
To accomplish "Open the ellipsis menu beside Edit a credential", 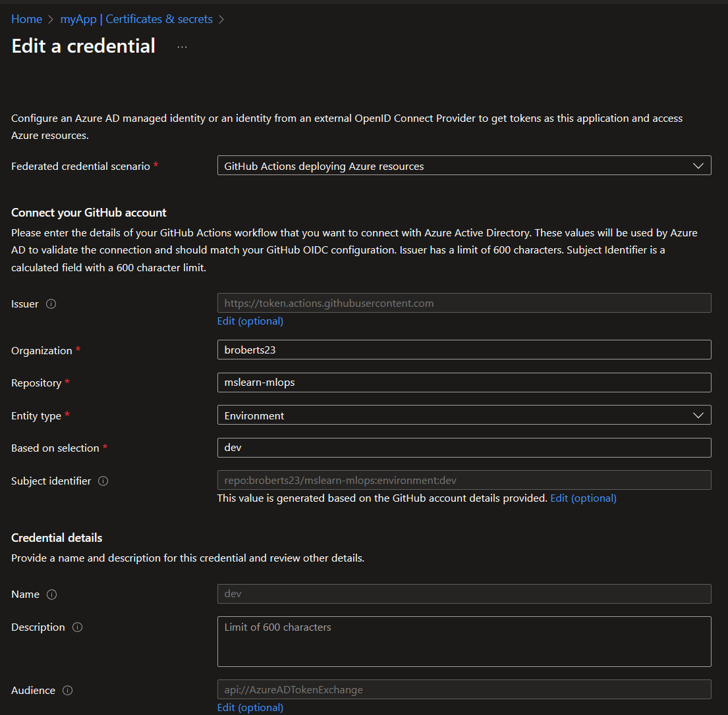I will click(x=181, y=45).
